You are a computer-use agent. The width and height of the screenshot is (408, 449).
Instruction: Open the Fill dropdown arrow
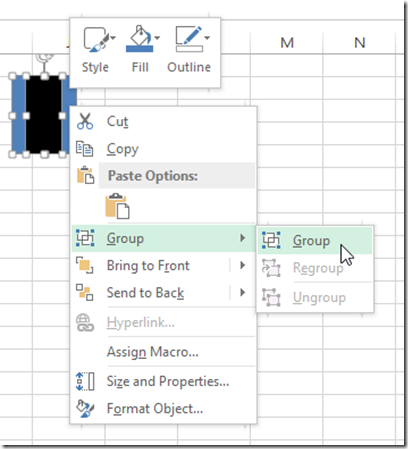(157, 38)
